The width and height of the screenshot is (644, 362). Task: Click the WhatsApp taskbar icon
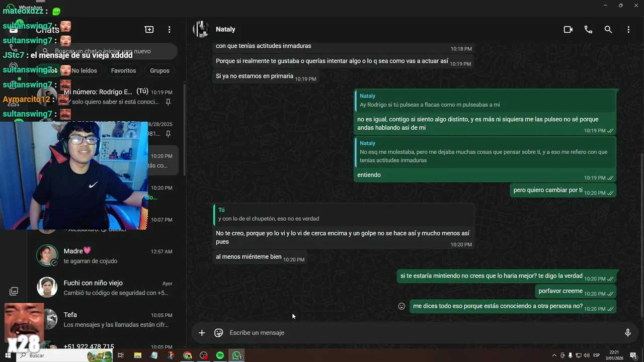coord(236,355)
